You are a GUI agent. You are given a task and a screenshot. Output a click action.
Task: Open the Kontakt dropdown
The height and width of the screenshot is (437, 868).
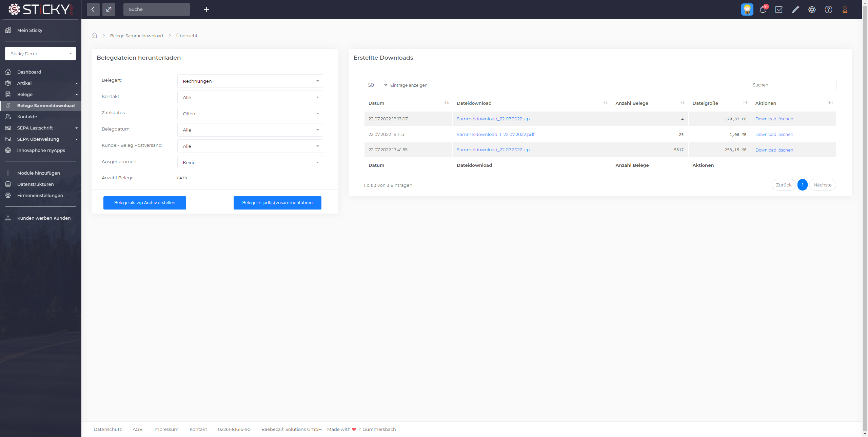(250, 97)
